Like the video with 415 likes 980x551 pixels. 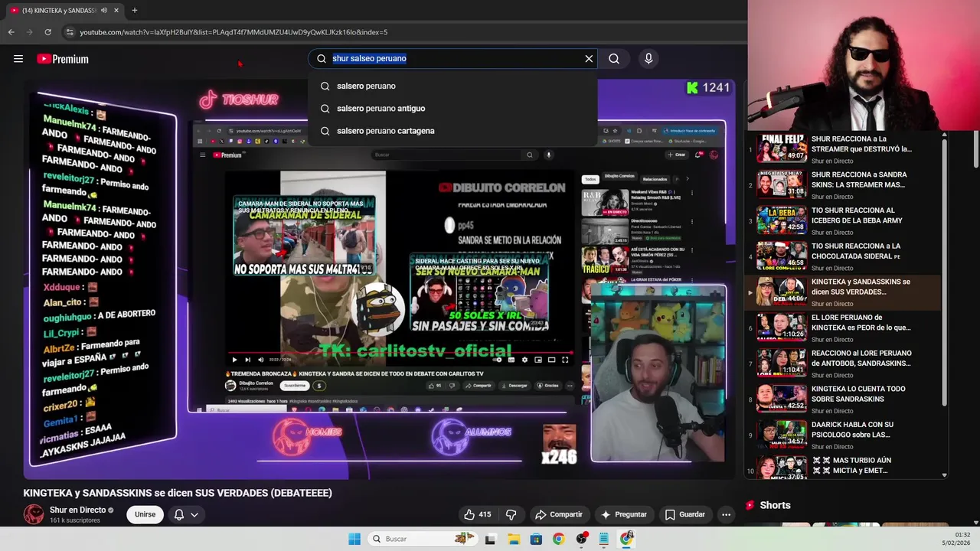click(477, 514)
